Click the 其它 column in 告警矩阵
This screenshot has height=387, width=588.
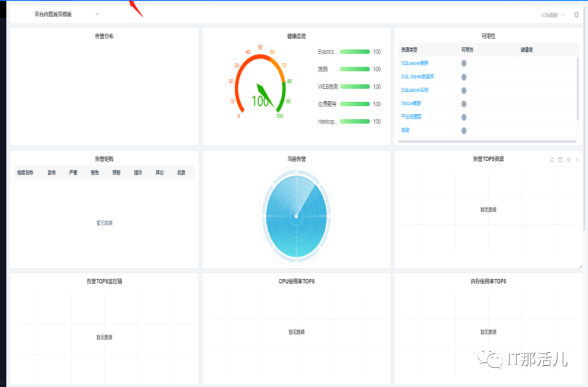tap(160, 172)
